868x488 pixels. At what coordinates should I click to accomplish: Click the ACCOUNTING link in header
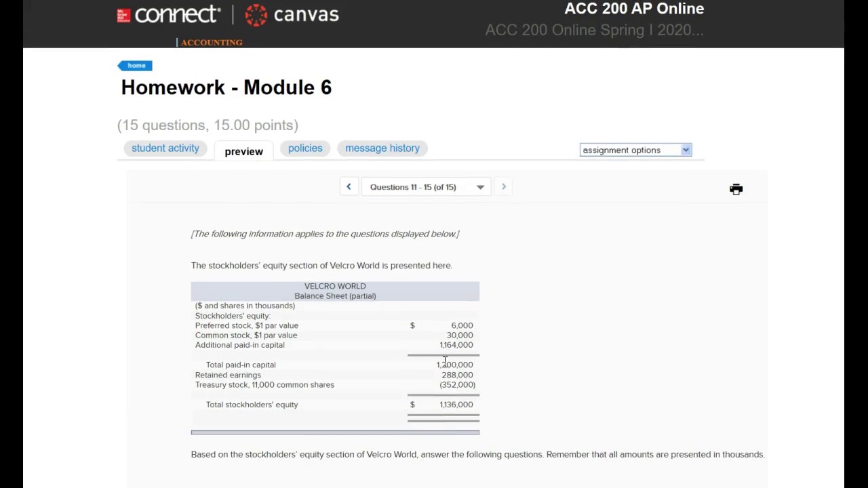(212, 43)
